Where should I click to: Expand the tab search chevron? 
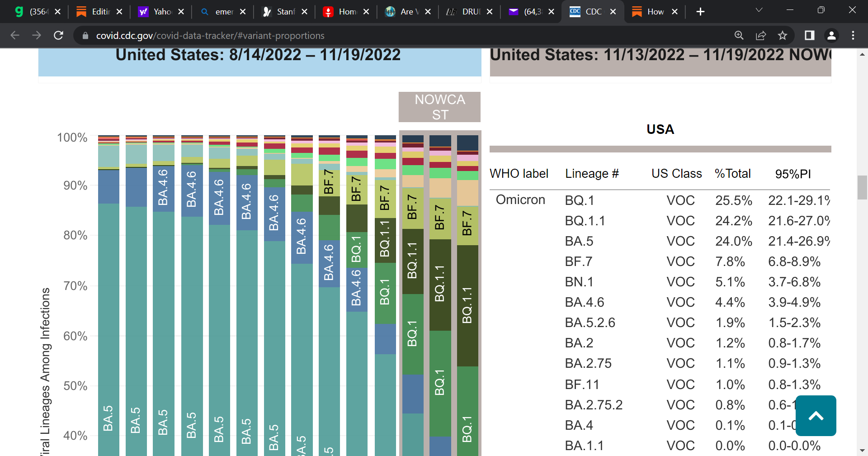click(x=759, y=10)
